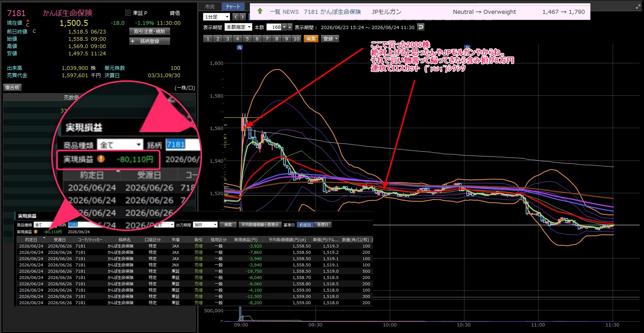Toggle 平均取得価額小数表示

point(260,225)
